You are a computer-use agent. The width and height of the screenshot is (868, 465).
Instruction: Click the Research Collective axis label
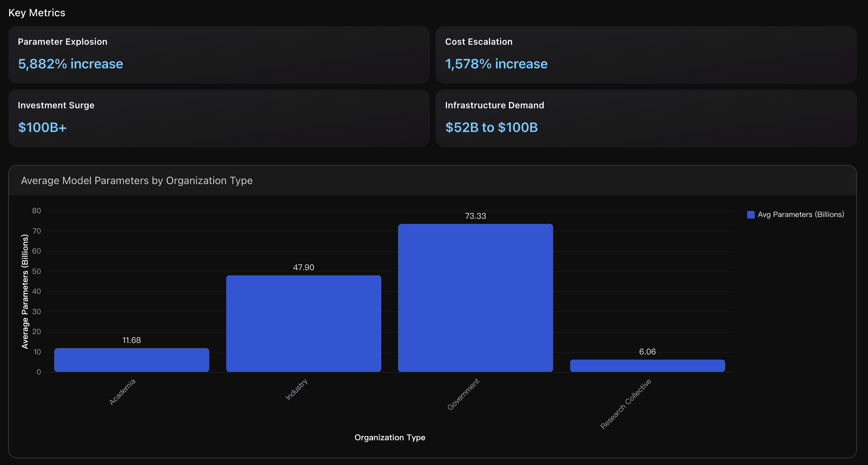tap(626, 404)
